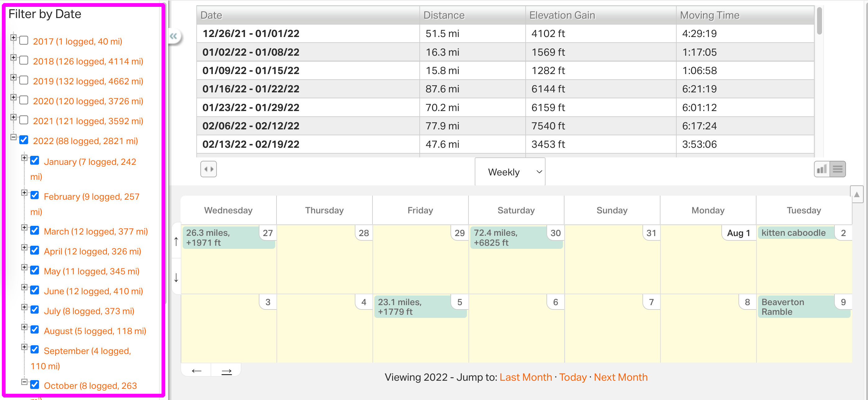Screen dimensions: 868x400
Task: Go back with left arrow below calendar
Action: 196,371
